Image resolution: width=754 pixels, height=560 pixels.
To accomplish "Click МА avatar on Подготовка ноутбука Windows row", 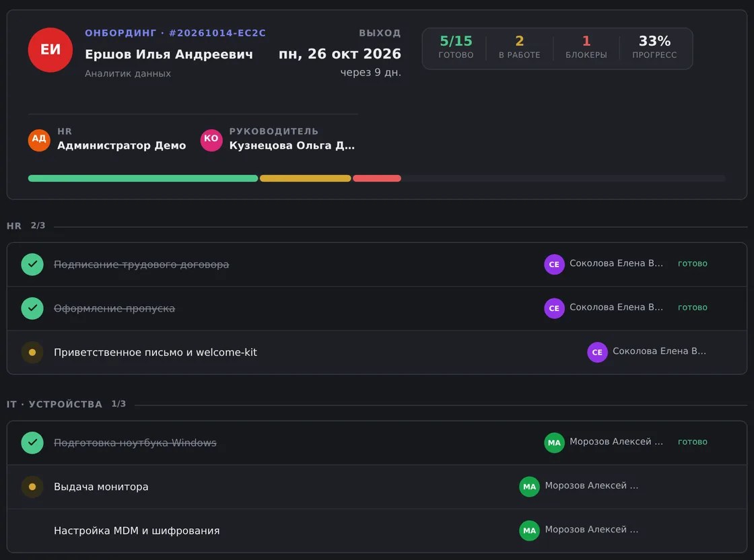I will (554, 443).
